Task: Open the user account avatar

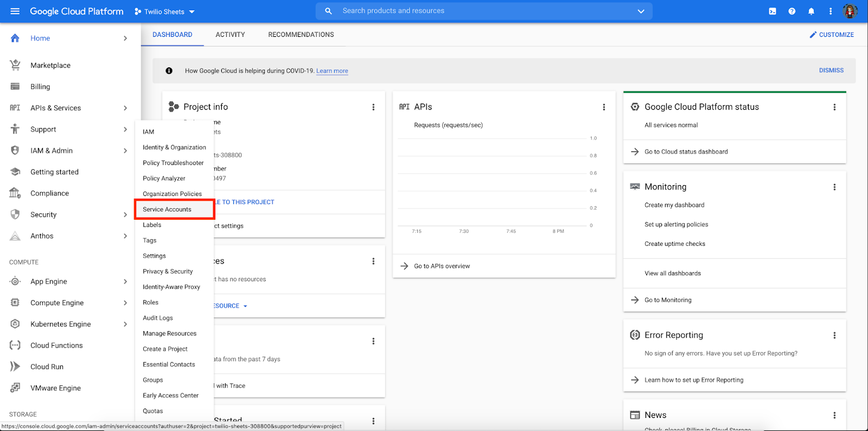Action: pos(850,11)
